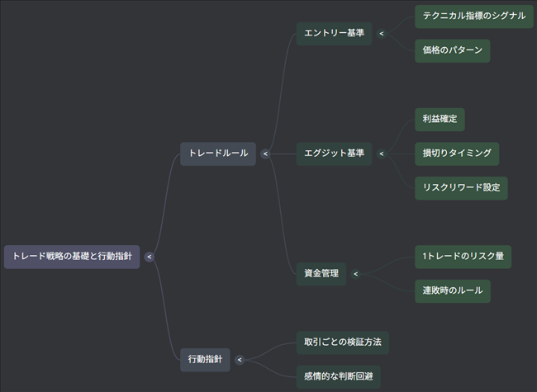Screen dimensions: 537x392
Task: Click the エントリー基準 node
Action: [x=334, y=34]
